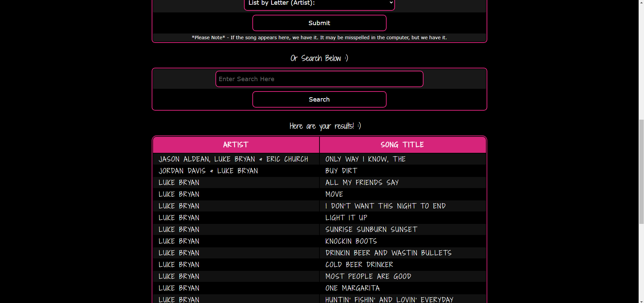Select song Only Way I Know, The
Screen dimensions: 644x303
365,159
